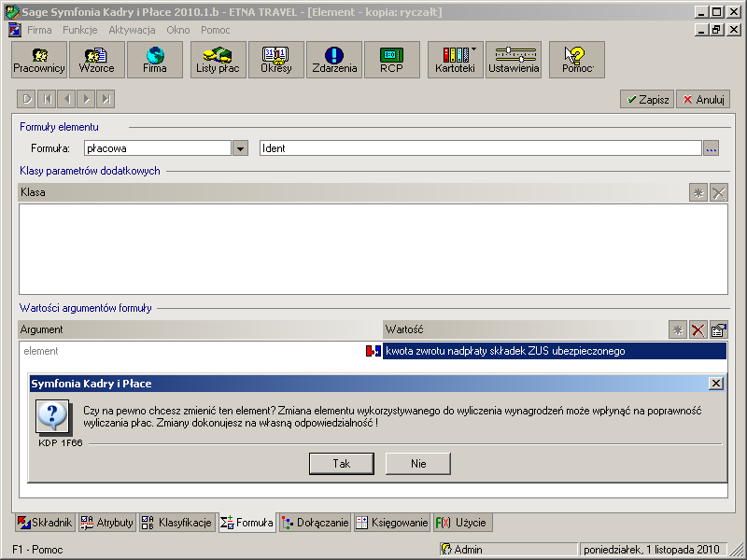
Task: Select the Formuła tab
Action: pyautogui.click(x=247, y=523)
